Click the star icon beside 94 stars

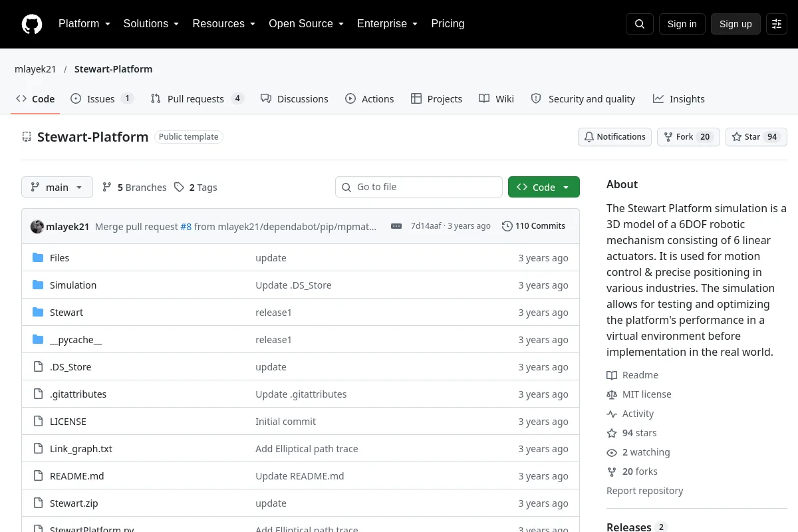click(612, 433)
